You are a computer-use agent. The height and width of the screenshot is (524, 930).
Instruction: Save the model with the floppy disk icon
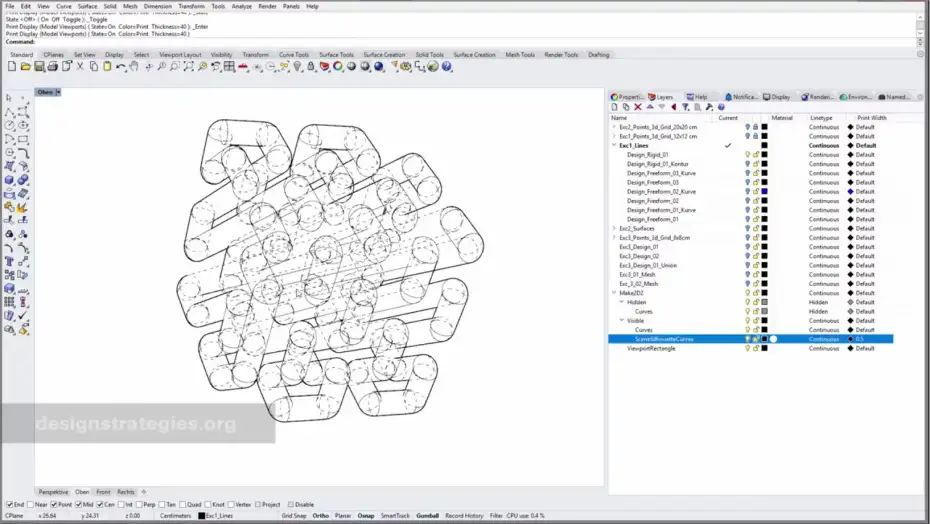[39, 66]
